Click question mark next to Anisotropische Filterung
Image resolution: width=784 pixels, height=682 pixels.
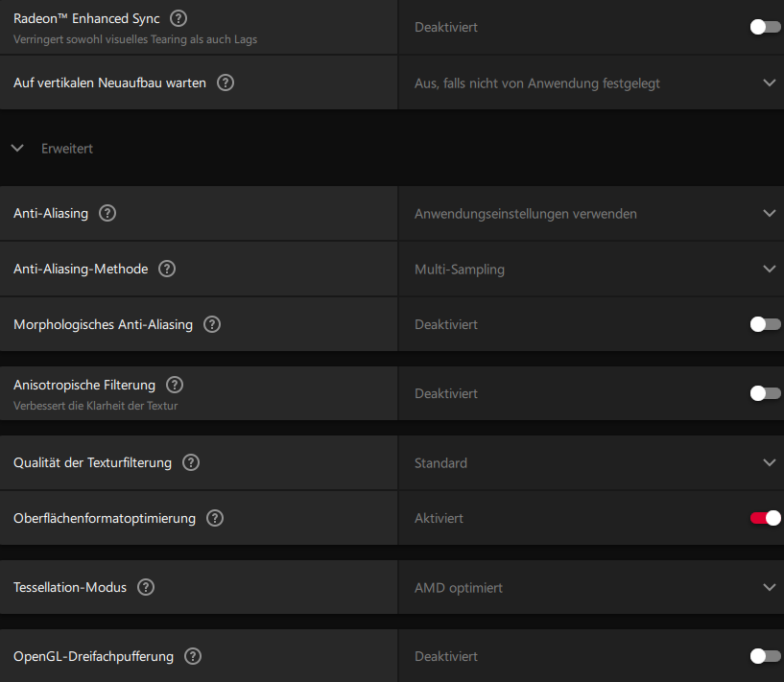(x=175, y=385)
